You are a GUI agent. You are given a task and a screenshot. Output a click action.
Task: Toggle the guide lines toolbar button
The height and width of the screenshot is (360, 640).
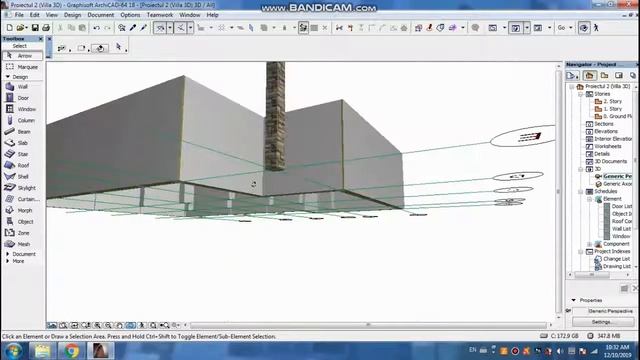coord(160,28)
